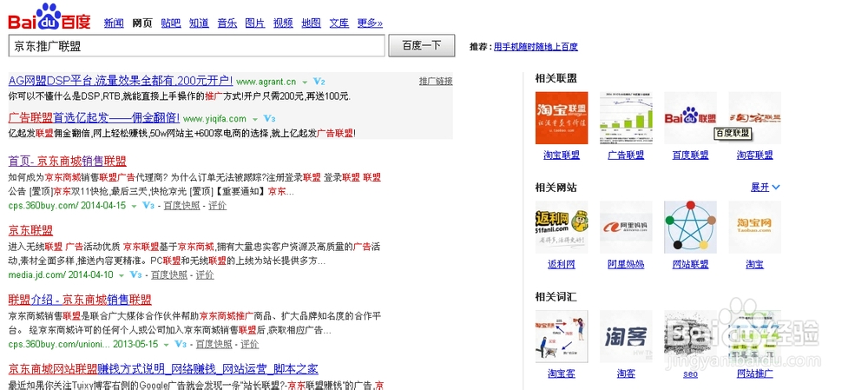Screen dimensions: 868x390
Task: Open 京东商城网站联盟赚钱方式说明 result
Action: click(x=163, y=369)
